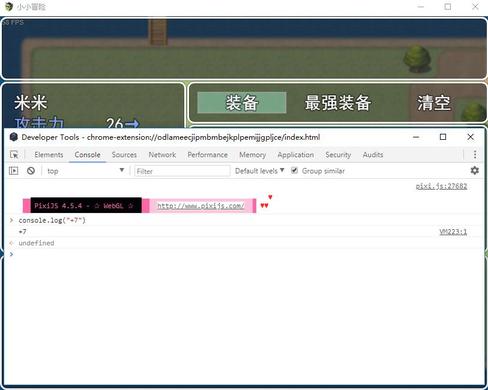The height and width of the screenshot is (390, 488).
Task: Toggle the Group similar checkbox
Action: pyautogui.click(x=294, y=171)
